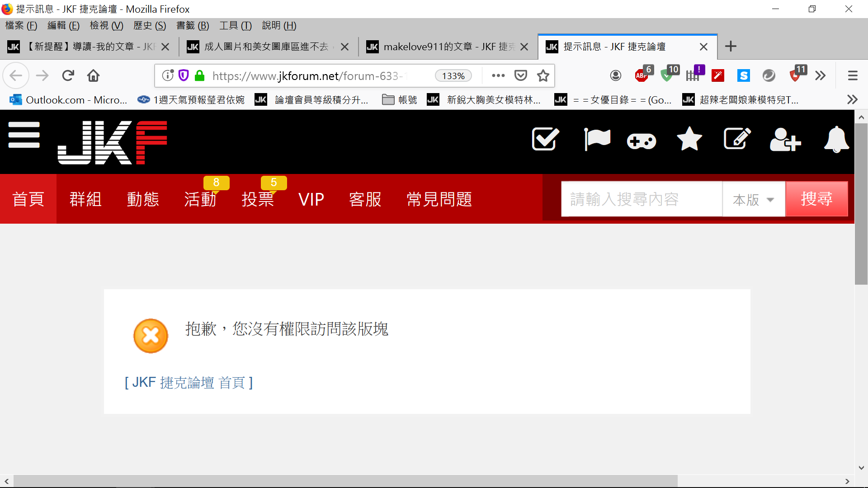Viewport: 868px width, 488px height.
Task: Click the favorites star icon in header
Action: click(689, 139)
